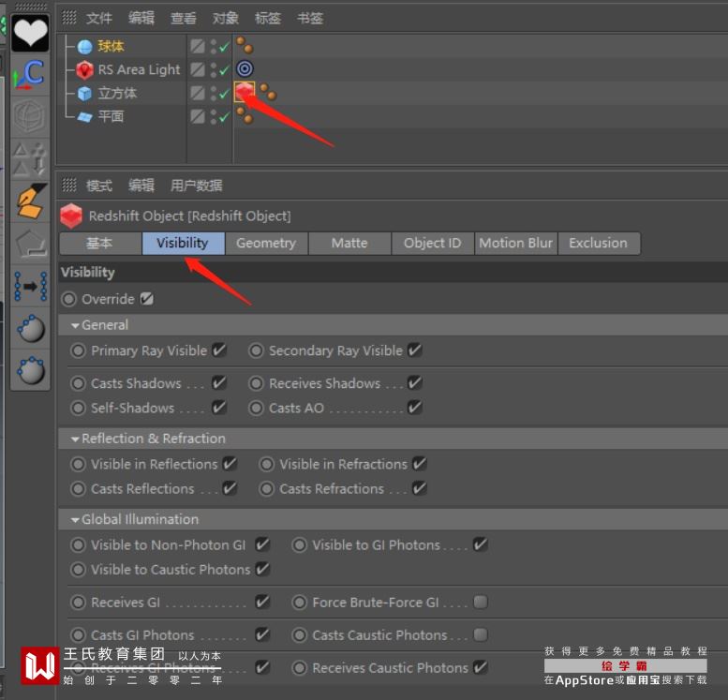Uncheck the Override checkbox
The width and height of the screenshot is (728, 700).
pos(147,299)
